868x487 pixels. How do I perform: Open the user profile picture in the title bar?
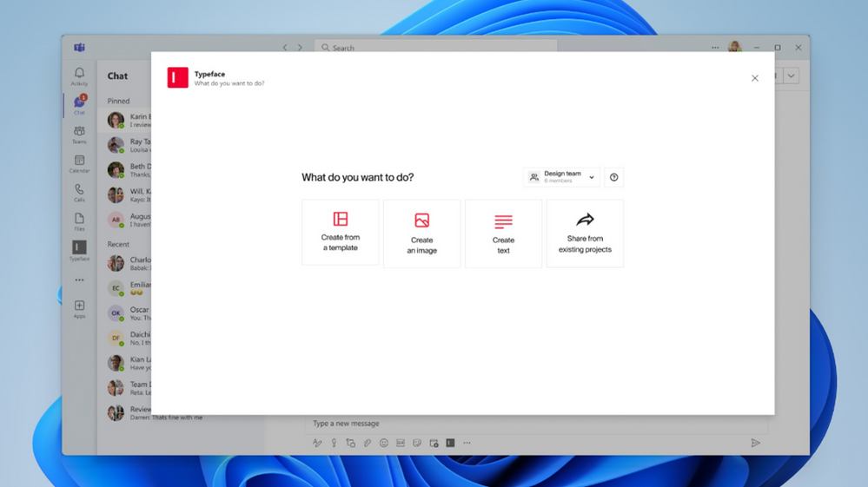point(734,47)
